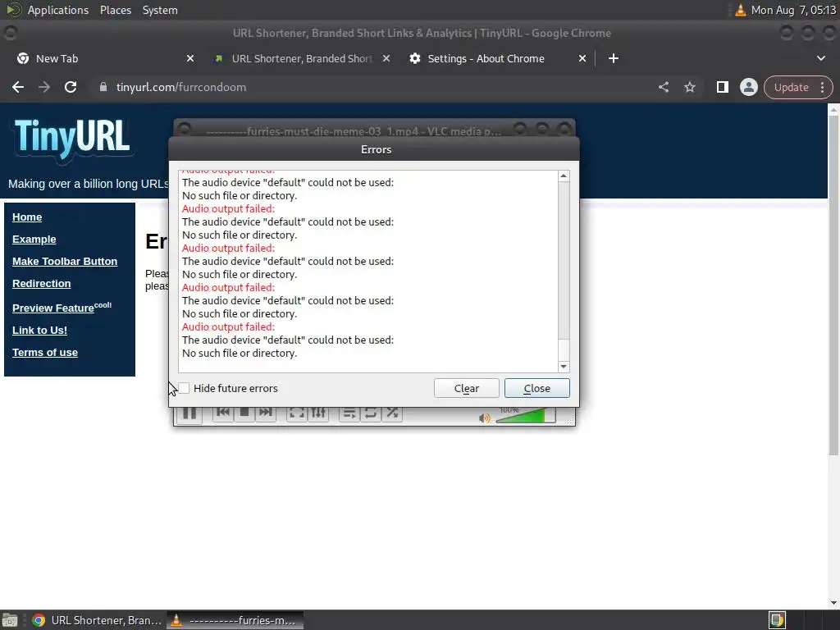Open VLC extended settings equalizer icon
This screenshot has height=630, width=840.
[x=318, y=413]
